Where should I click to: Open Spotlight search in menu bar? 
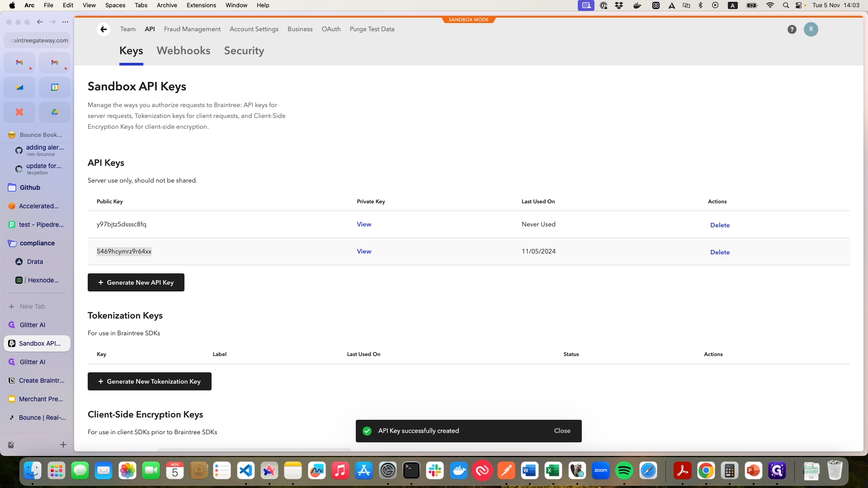pyautogui.click(x=786, y=5)
